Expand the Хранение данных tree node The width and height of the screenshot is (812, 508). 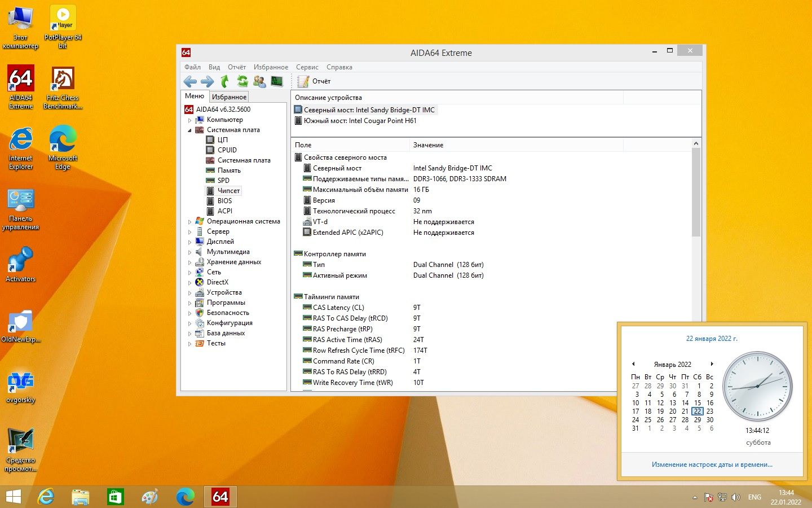click(x=190, y=262)
